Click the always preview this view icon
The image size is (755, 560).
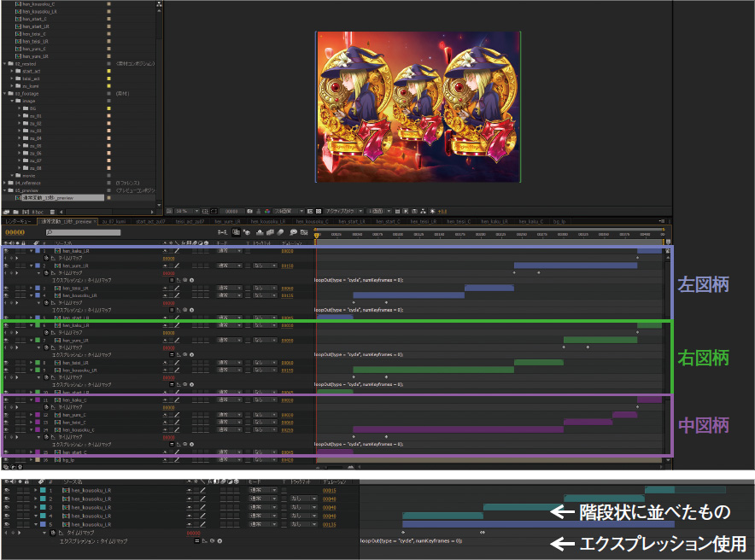pos(168,211)
